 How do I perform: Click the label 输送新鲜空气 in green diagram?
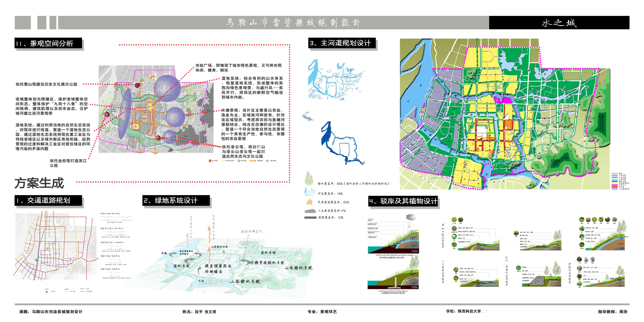[252, 232]
